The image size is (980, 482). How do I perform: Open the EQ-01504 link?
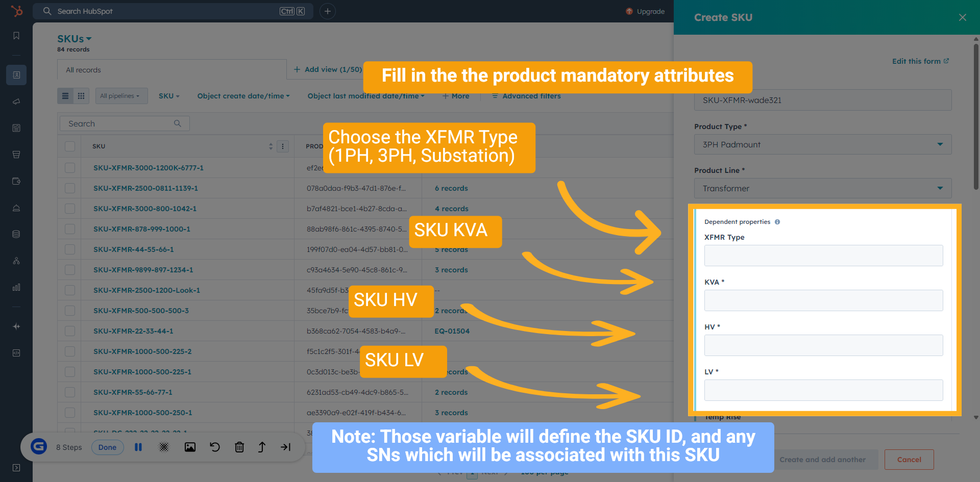click(452, 331)
